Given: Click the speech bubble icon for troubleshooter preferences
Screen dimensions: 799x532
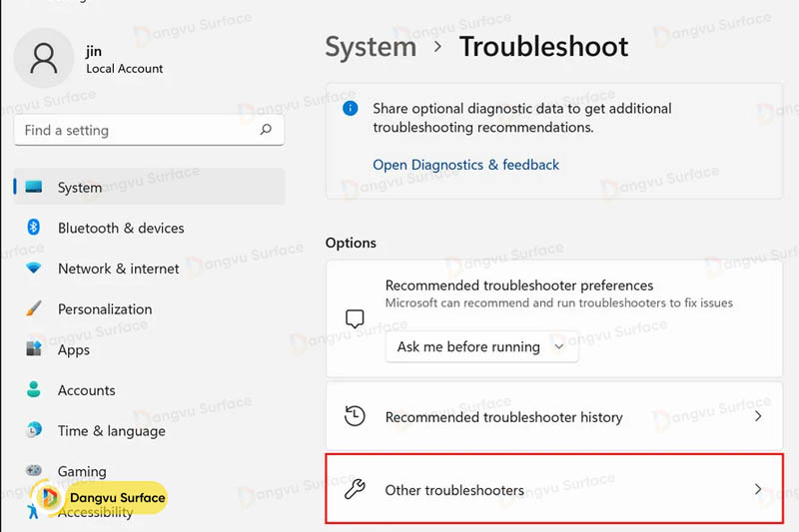Looking at the screenshot, I should click(355, 318).
